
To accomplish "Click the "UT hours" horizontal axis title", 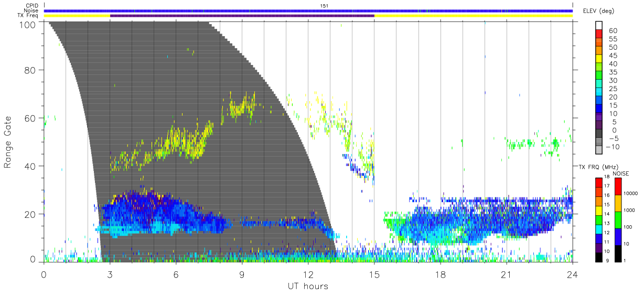I will 308,286.
